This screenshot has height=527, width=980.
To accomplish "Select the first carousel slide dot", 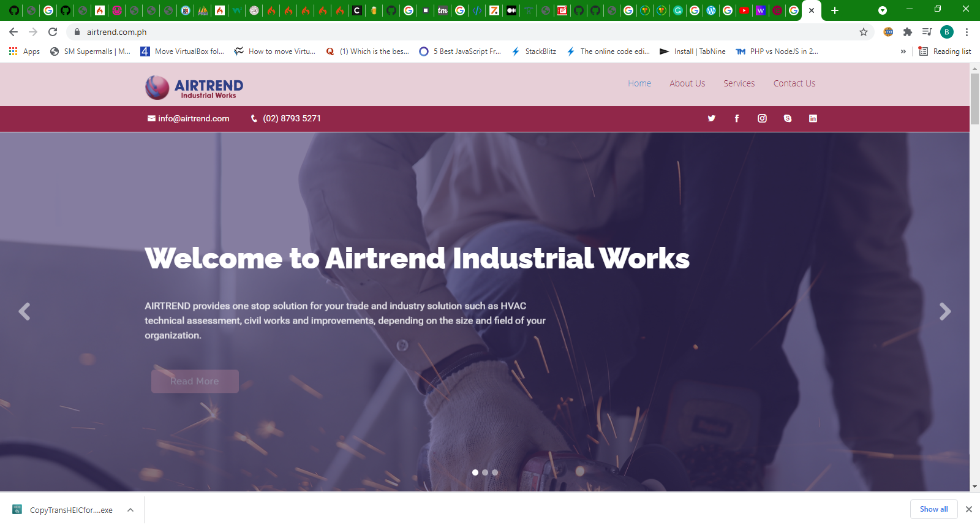I will [475, 472].
